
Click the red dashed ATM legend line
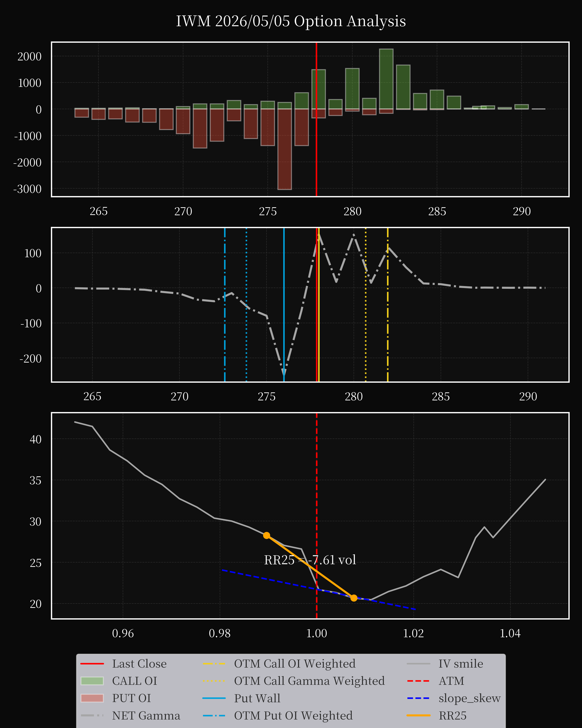click(x=418, y=681)
